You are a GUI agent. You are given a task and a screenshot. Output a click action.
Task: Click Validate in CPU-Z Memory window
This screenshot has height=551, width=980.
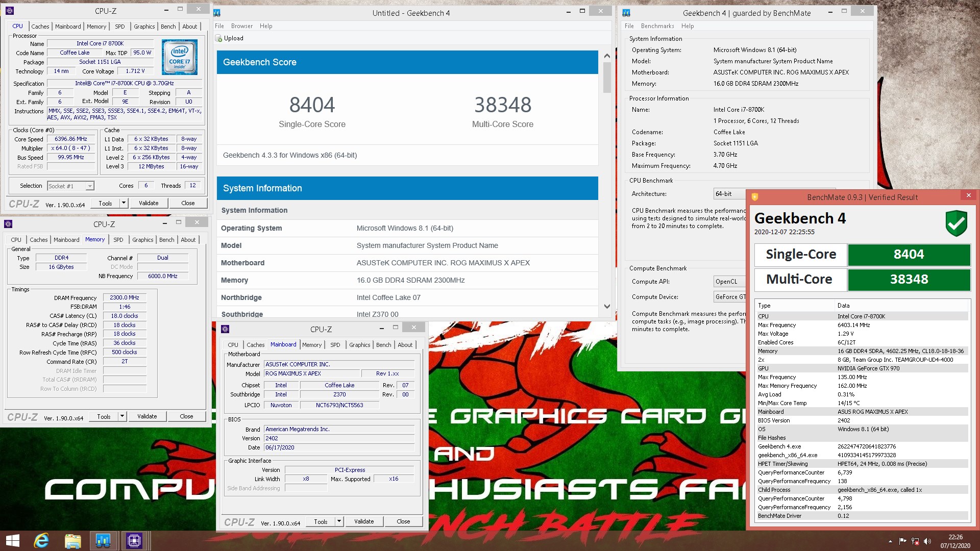[147, 416]
